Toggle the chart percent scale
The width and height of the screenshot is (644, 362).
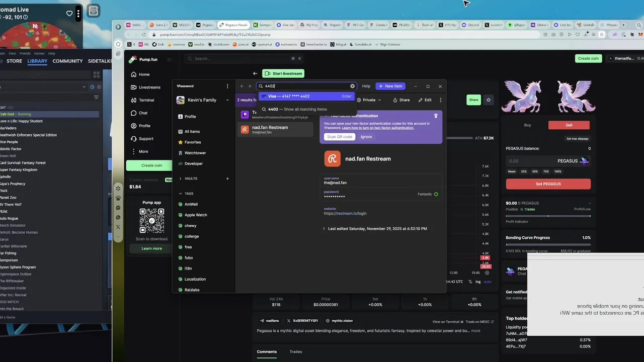(x=470, y=282)
